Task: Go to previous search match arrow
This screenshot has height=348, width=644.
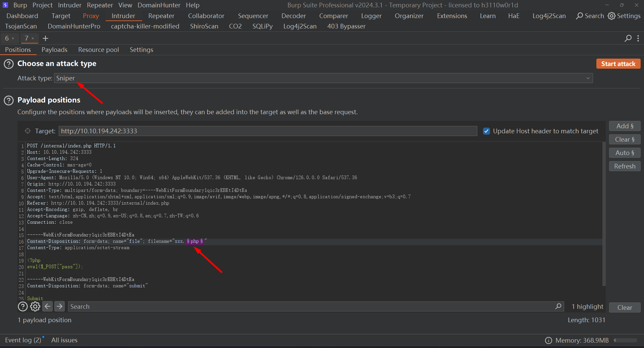Action: tap(48, 306)
